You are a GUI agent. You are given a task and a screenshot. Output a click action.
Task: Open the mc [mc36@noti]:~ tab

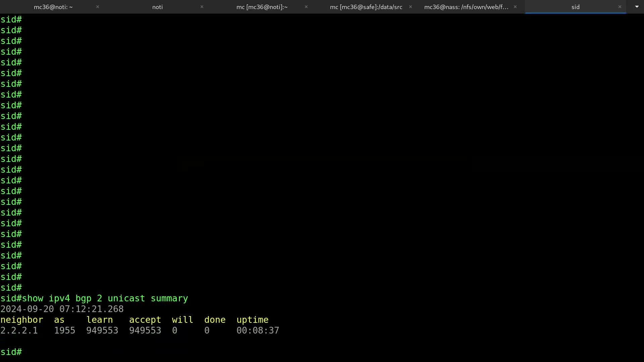pyautogui.click(x=262, y=7)
